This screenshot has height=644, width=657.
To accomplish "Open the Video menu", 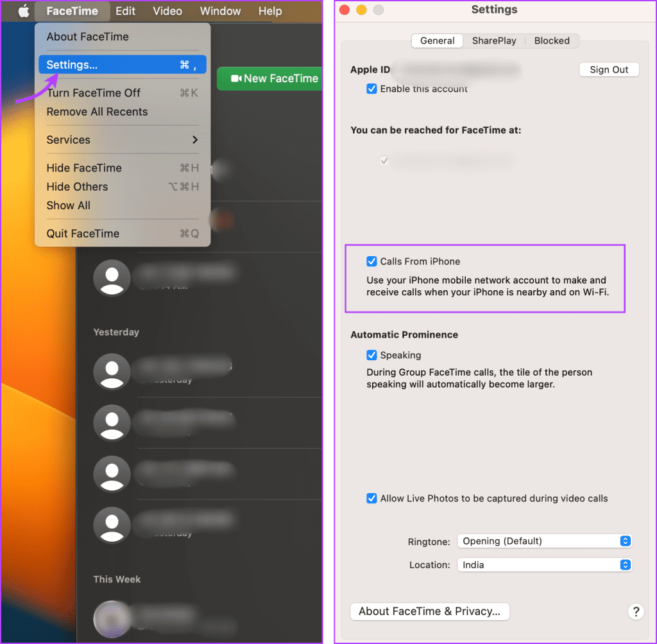I will coord(167,11).
